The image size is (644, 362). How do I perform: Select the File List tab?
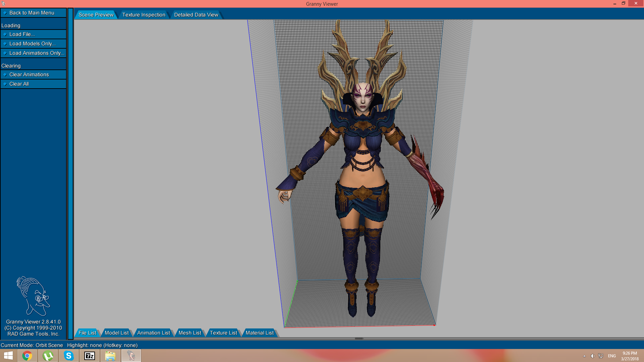click(x=87, y=333)
